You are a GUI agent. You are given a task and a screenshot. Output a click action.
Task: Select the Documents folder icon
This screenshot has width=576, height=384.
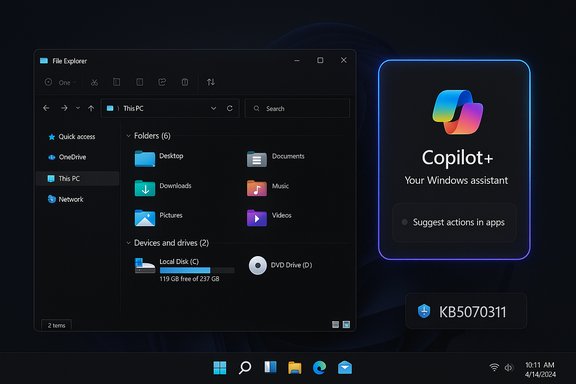[257, 159]
